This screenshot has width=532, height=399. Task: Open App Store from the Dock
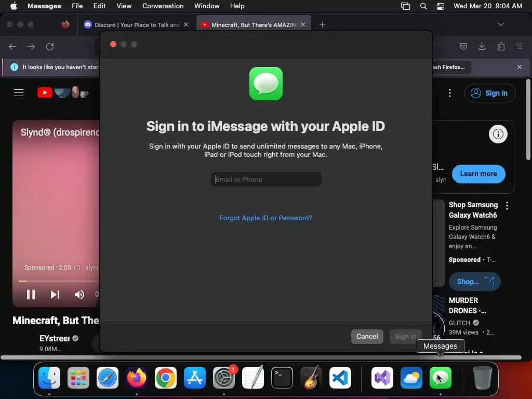pos(195,378)
